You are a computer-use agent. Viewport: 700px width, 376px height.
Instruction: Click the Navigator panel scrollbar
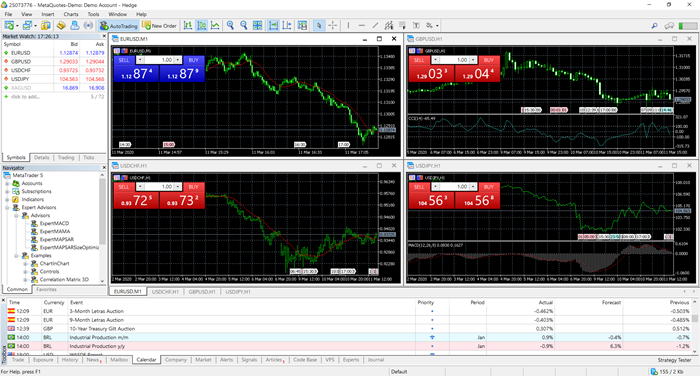[x=102, y=211]
